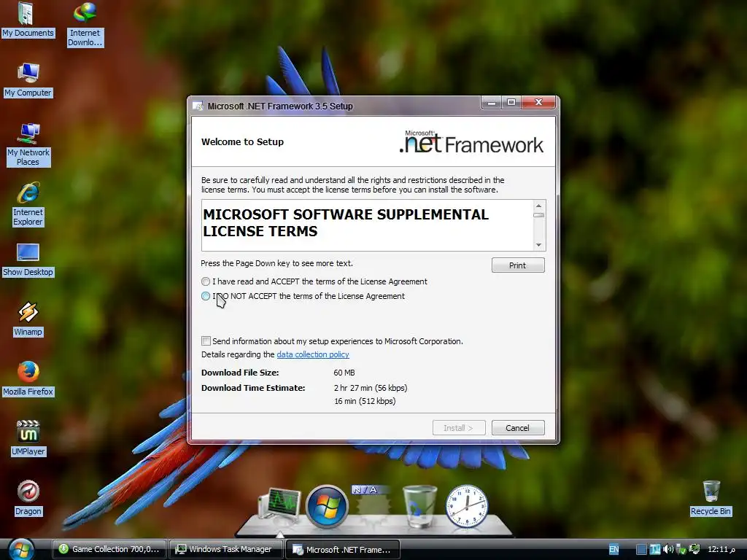Switch to Windows Task Manager taskbar item
Image resolution: width=747 pixels, height=560 pixels.
[x=225, y=549]
